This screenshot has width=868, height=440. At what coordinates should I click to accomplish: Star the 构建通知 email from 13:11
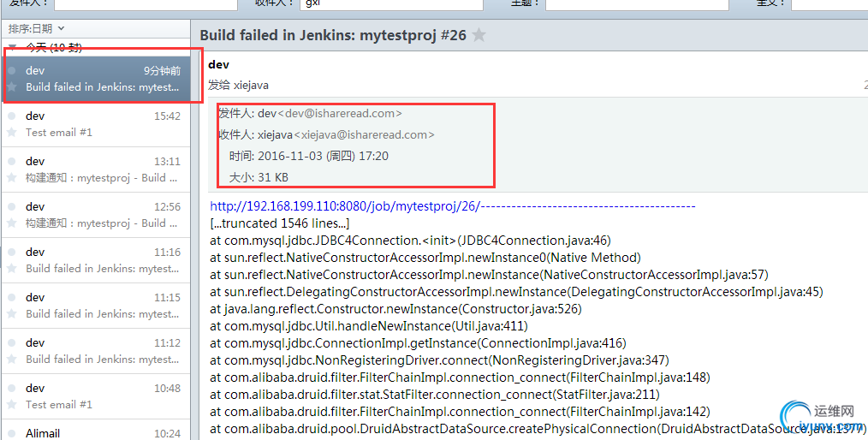point(12,178)
